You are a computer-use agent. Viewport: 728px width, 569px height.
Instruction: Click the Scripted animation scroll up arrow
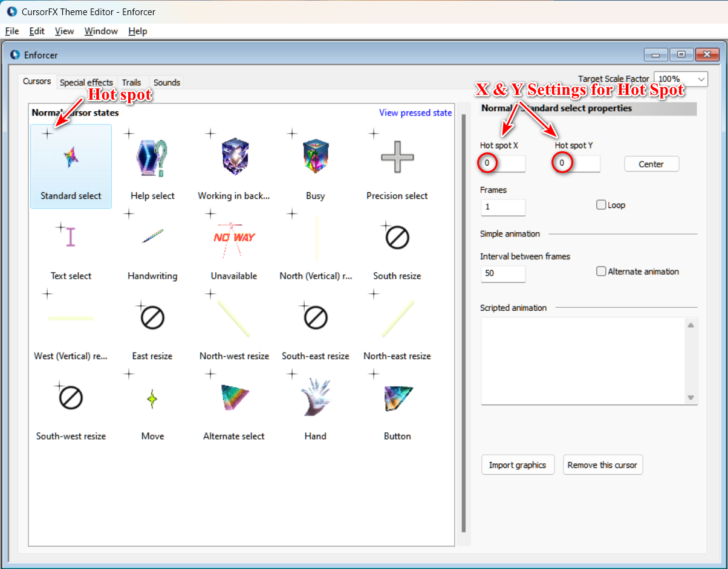[691, 325]
